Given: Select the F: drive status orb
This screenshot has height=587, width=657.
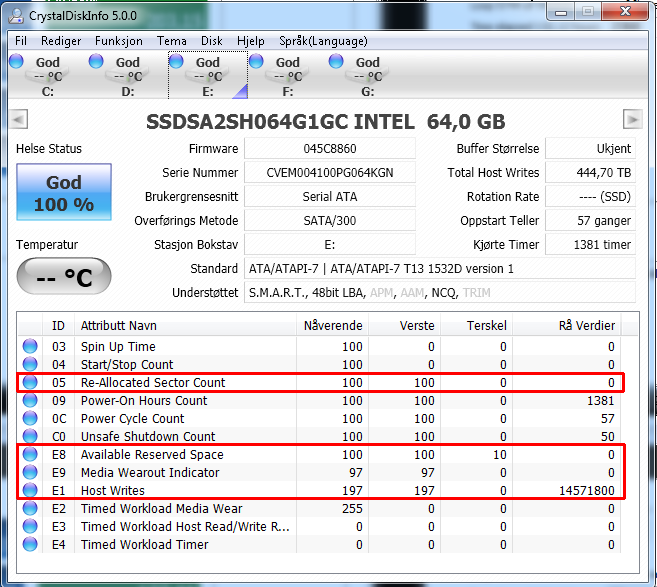Looking at the screenshot, I should tap(256, 61).
